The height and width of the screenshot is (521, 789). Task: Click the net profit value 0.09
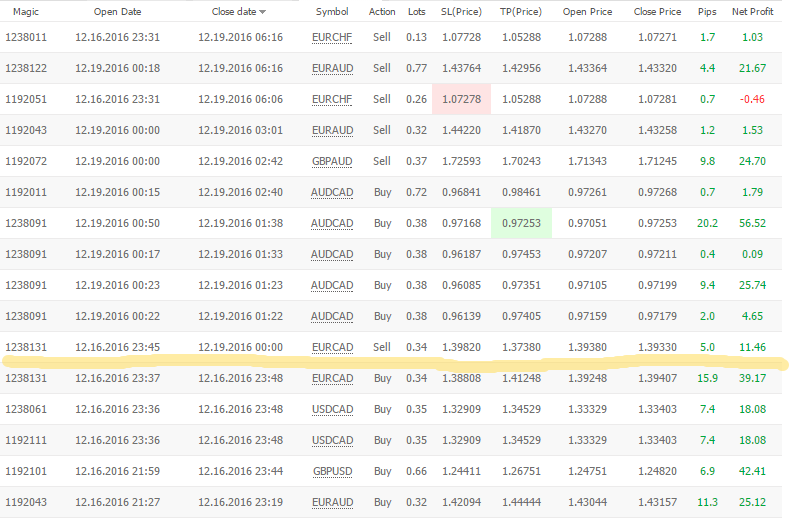tap(752, 254)
